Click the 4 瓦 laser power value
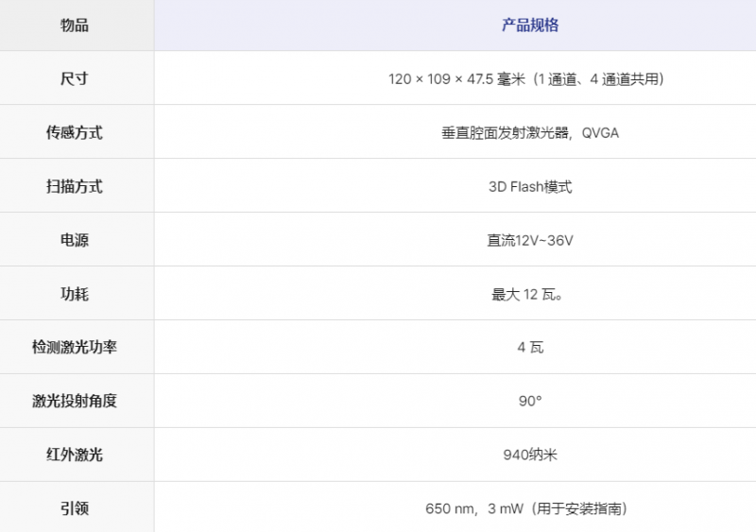Screen dimensions: 756x532 coord(529,348)
